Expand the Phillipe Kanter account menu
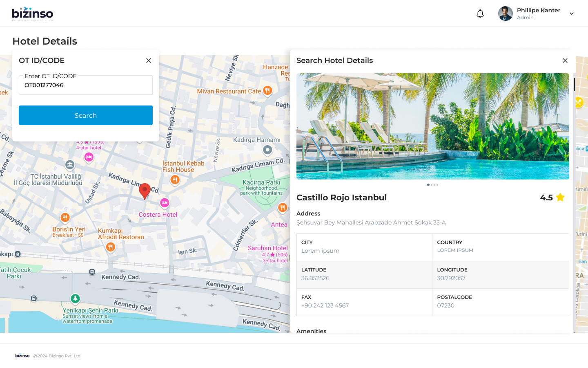This screenshot has width=588, height=368. pyautogui.click(x=572, y=13)
